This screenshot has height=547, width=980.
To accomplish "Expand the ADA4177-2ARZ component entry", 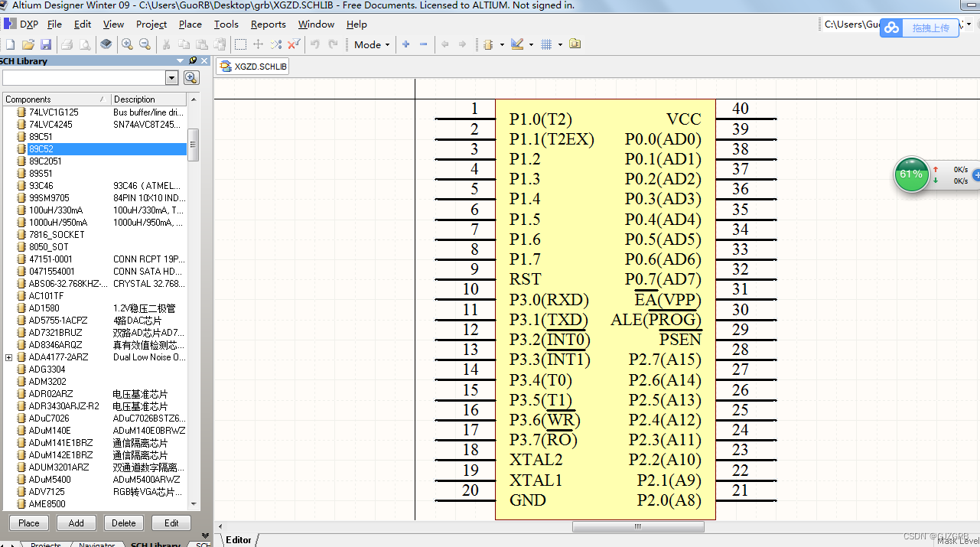I will tap(8, 357).
